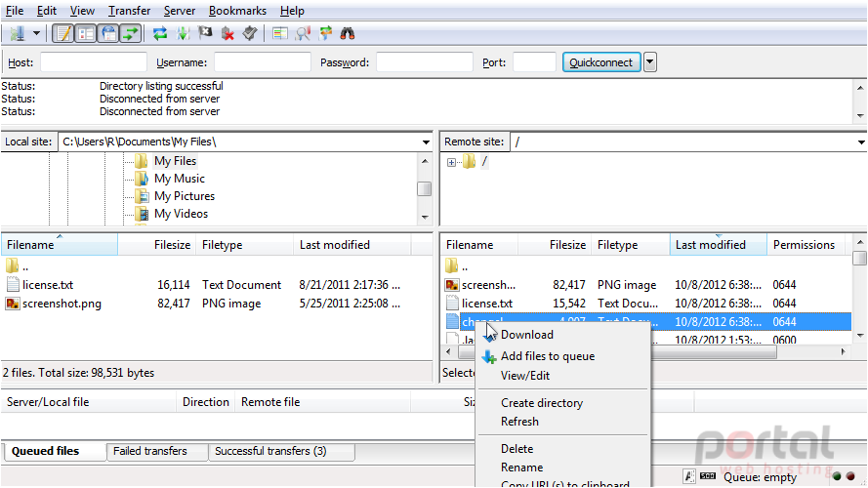
Task: Click the process transfer queue toolbar icon
Action: point(183,34)
